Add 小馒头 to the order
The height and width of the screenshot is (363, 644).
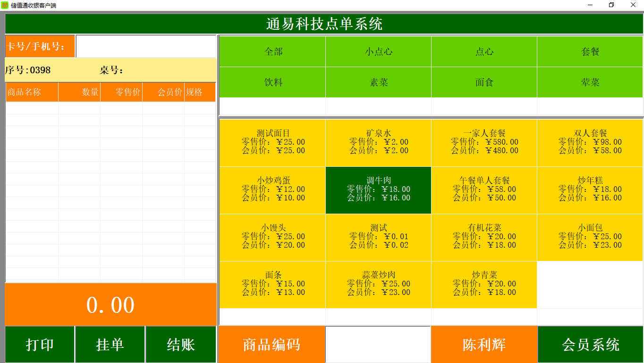click(272, 237)
